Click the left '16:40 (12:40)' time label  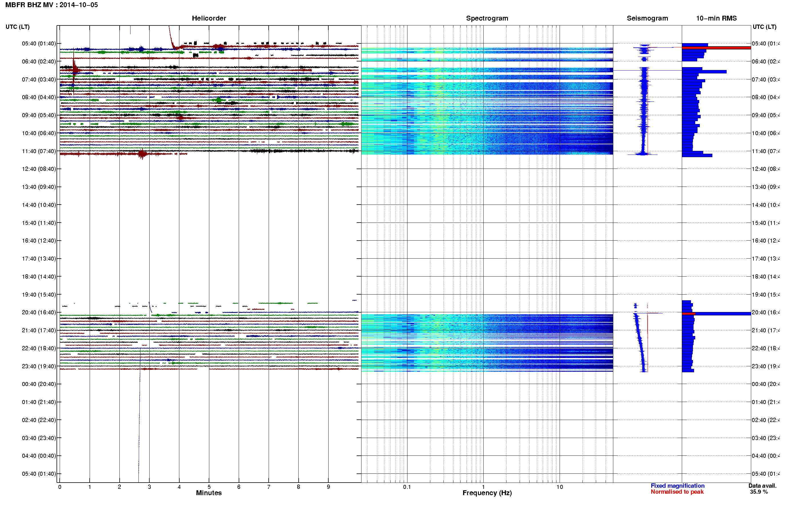click(39, 241)
